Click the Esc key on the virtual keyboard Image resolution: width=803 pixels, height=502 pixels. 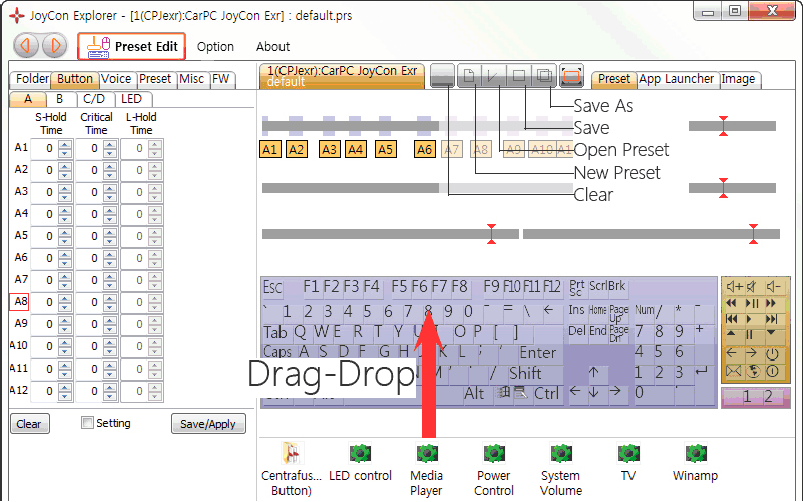[x=272, y=287]
